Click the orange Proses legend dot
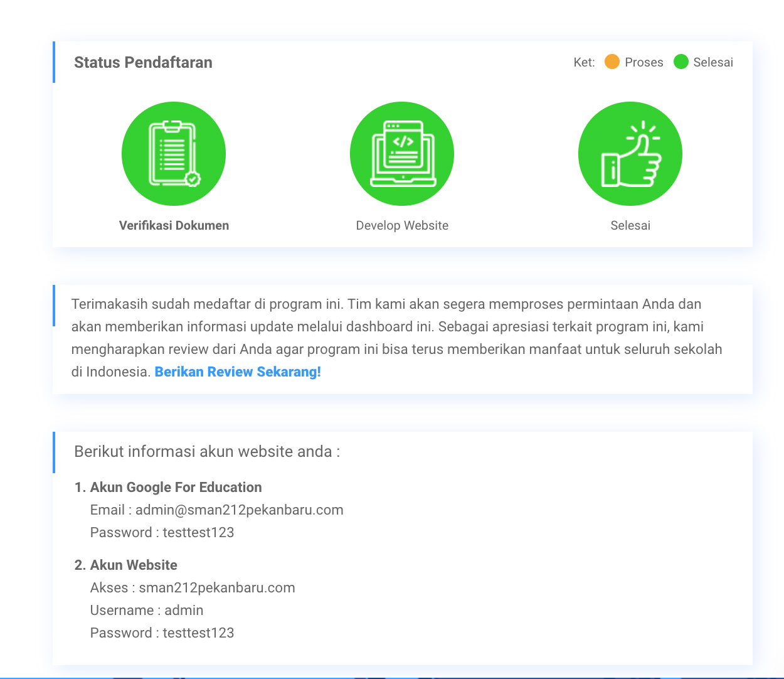The width and height of the screenshot is (784, 679). click(x=611, y=62)
